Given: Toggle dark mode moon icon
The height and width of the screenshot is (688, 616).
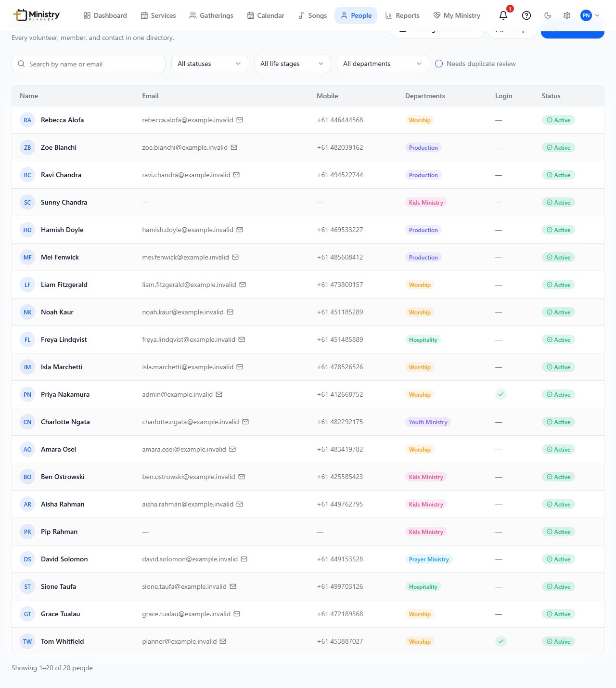Looking at the screenshot, I should point(548,15).
